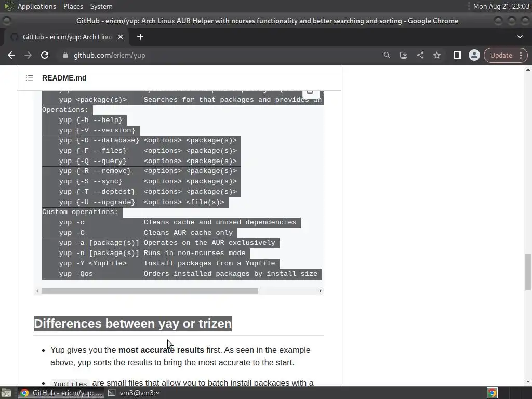
Task: Click 'Orders installed packages by install size'
Action: tap(231, 274)
